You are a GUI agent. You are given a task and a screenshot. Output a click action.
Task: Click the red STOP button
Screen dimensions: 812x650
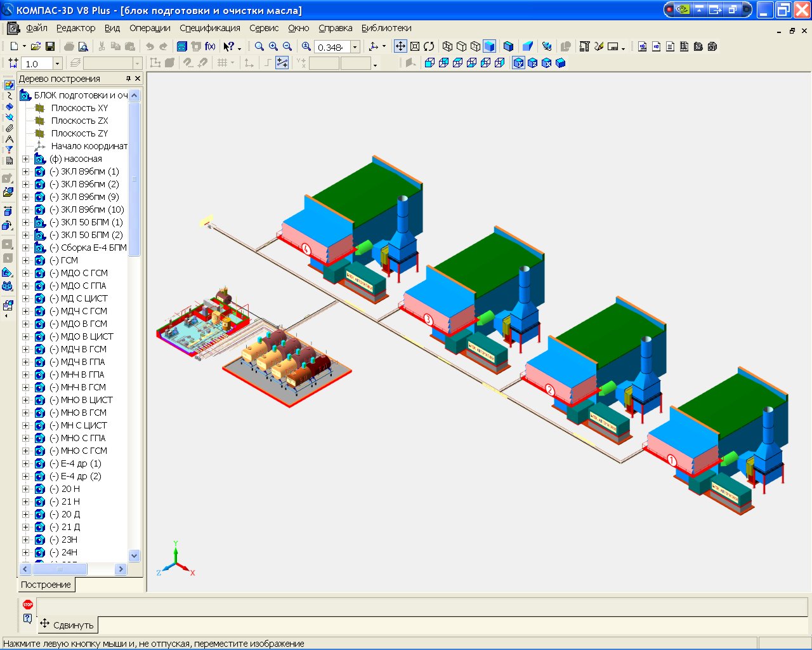[x=27, y=604]
